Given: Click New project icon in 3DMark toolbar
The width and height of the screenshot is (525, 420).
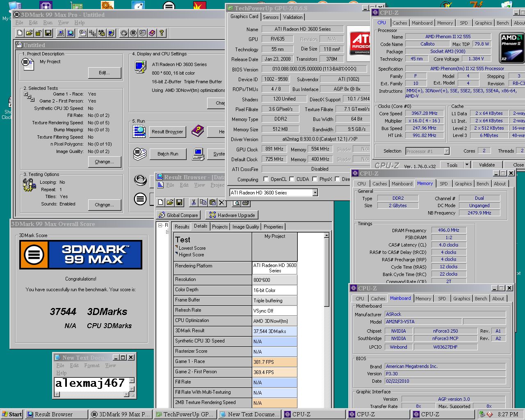Looking at the screenshot, I should 20,33.
